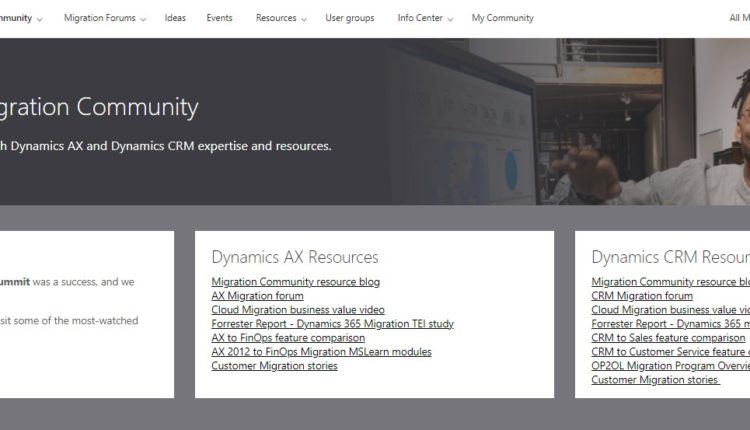This screenshot has height=430, width=750.
Task: Open Customer Migration stories under AX Resources
Action: point(274,366)
